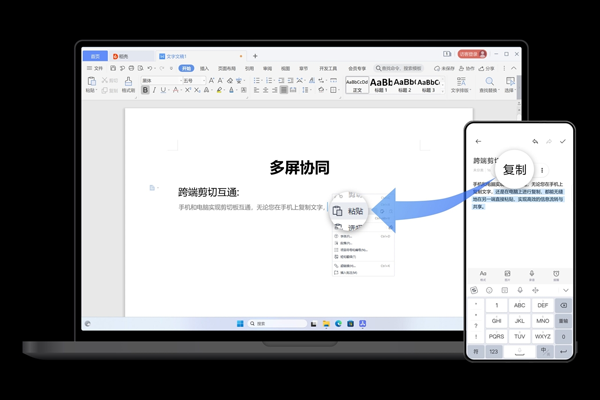Click the new tab plus button
This screenshot has height=400, width=600.
tap(255, 56)
